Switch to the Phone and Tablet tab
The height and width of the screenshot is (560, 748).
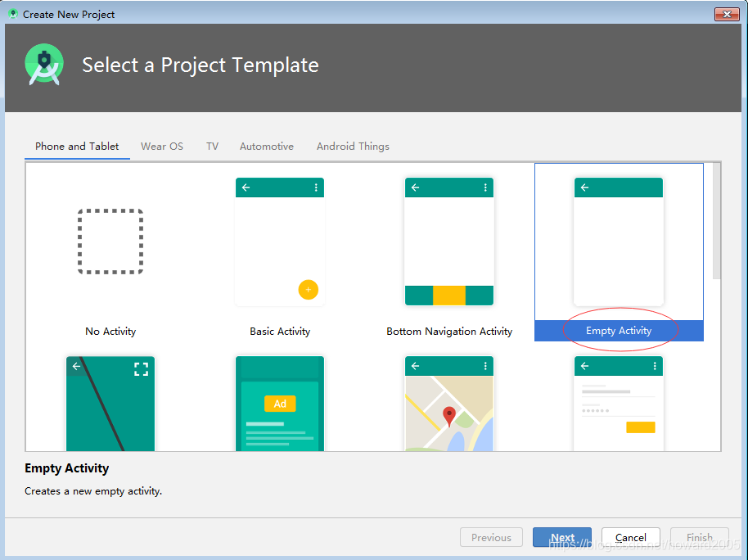[77, 147]
